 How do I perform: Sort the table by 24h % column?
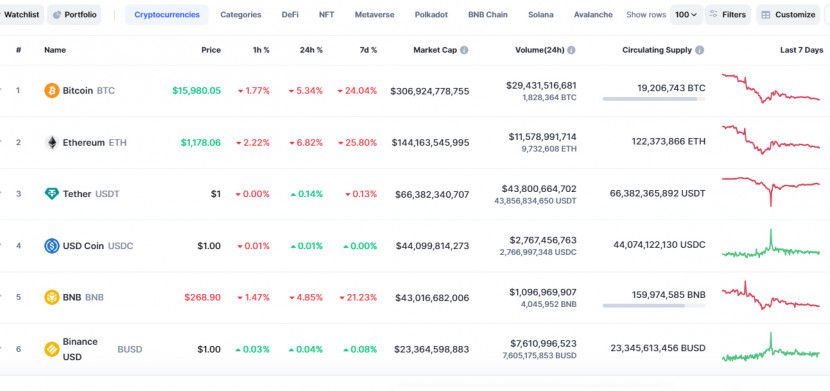[311, 50]
